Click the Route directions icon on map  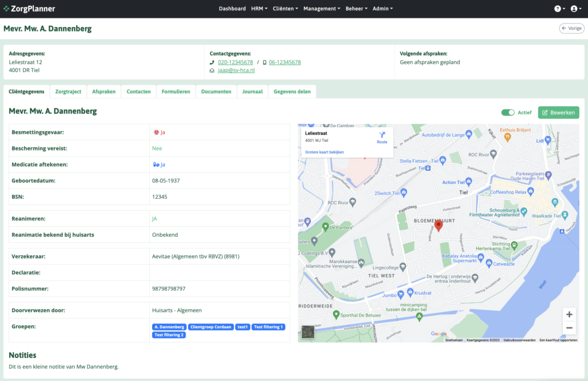382,136
